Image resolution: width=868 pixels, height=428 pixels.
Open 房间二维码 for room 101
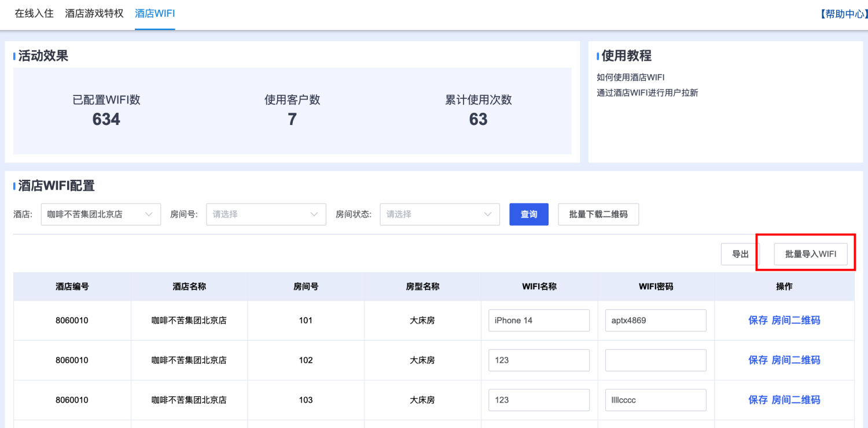pos(796,320)
